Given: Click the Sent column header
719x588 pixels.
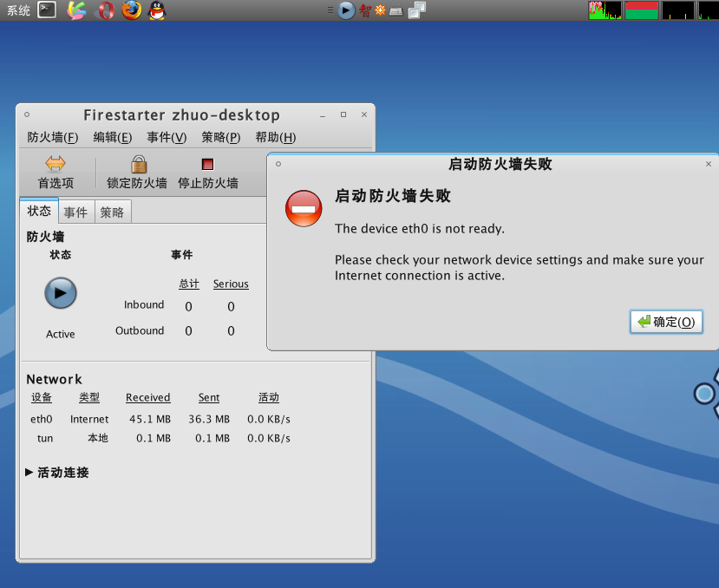Looking at the screenshot, I should (209, 398).
